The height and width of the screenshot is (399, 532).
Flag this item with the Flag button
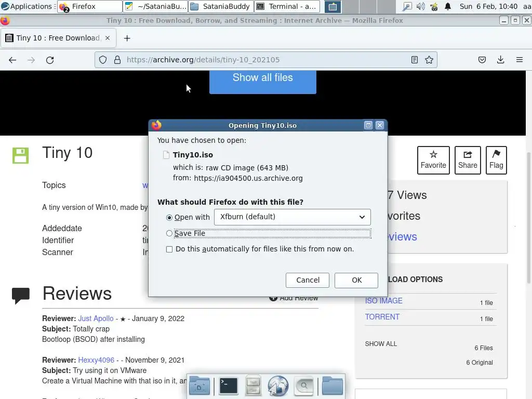tap(496, 160)
